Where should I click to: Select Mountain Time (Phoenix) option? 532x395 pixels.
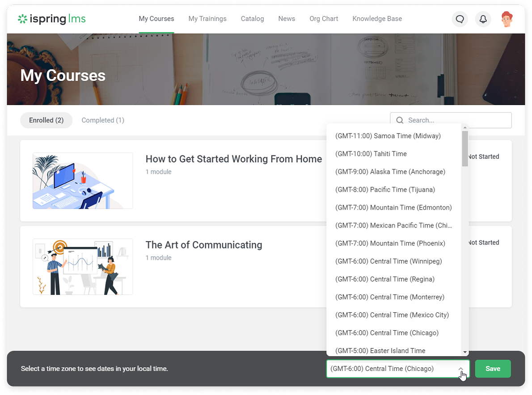pos(390,243)
